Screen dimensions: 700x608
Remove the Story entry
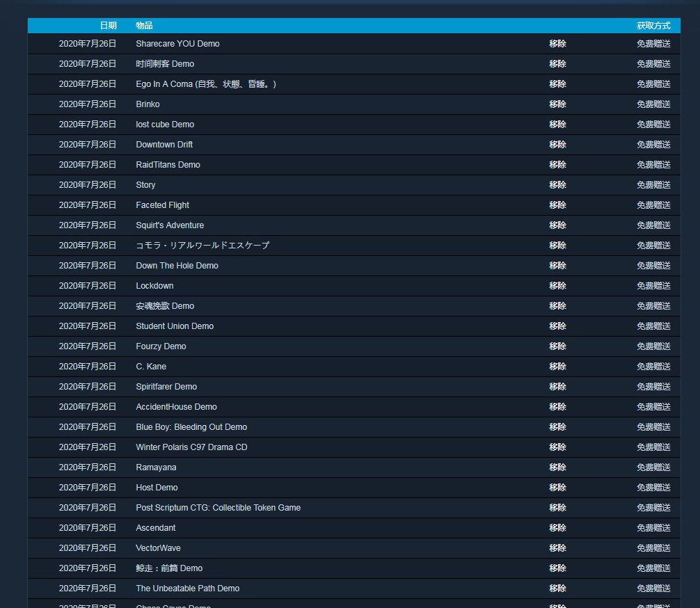pyautogui.click(x=557, y=185)
